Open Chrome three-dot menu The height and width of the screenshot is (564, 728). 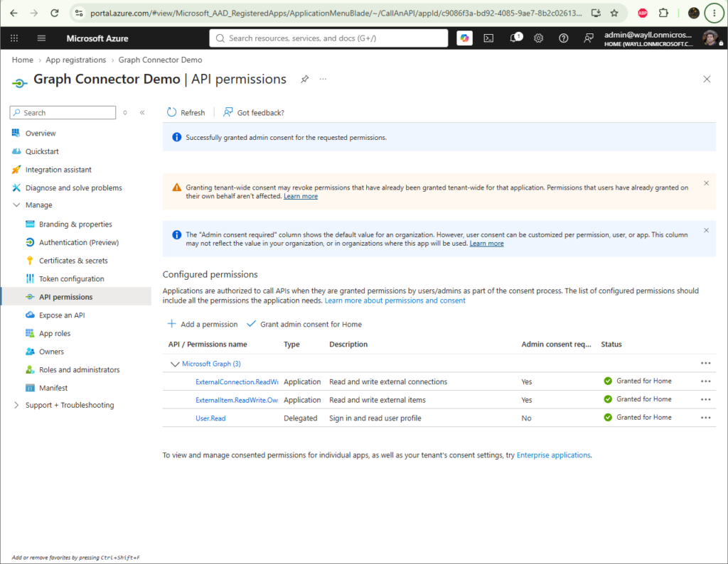[714, 13]
